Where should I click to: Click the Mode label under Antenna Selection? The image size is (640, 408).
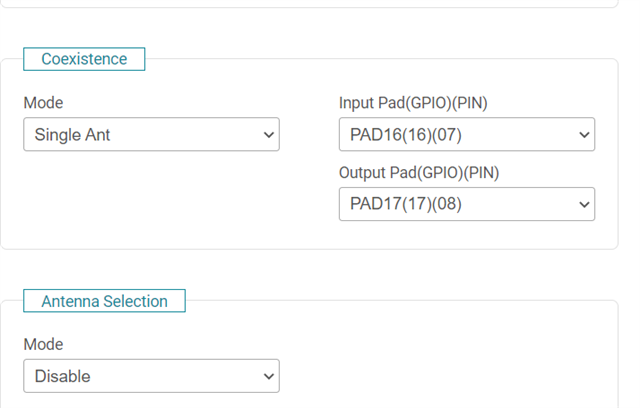[x=43, y=344]
